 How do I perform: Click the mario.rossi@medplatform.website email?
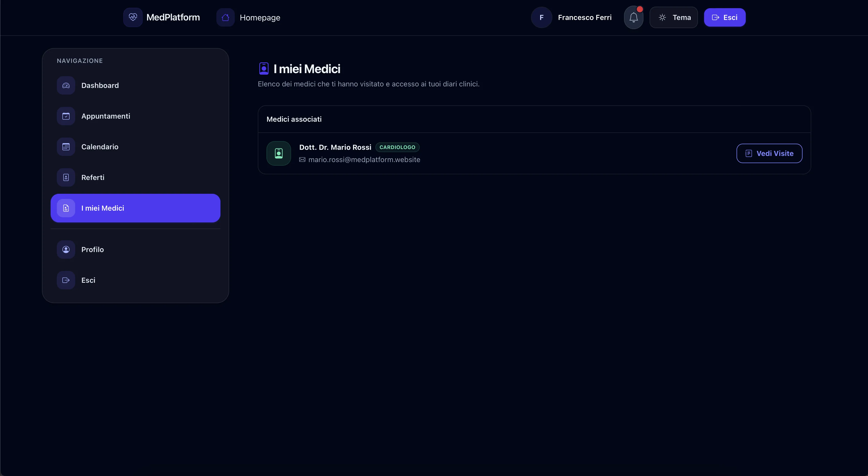tap(364, 160)
